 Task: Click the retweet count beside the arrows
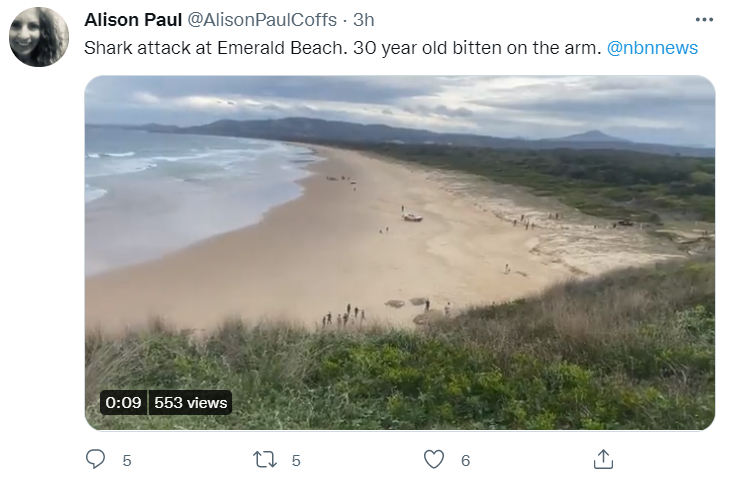296,461
